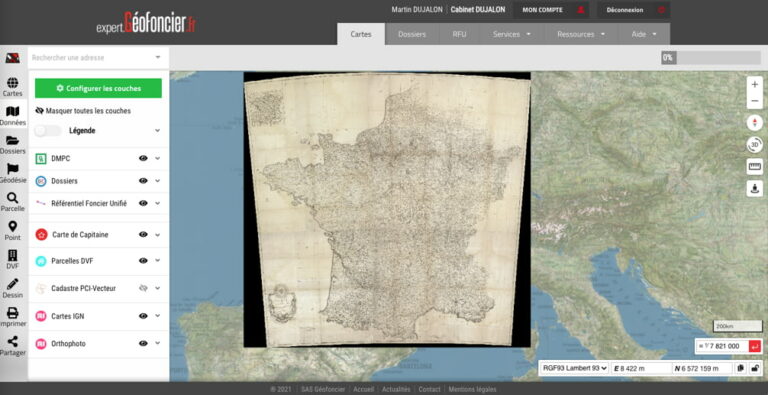Select the Point pin icon
This screenshot has width=768, height=395.
13,226
